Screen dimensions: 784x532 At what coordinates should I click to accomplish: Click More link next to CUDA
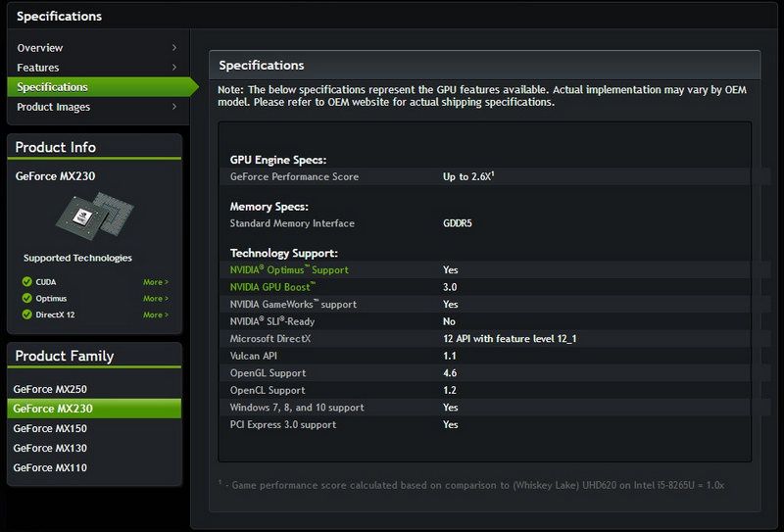click(156, 282)
